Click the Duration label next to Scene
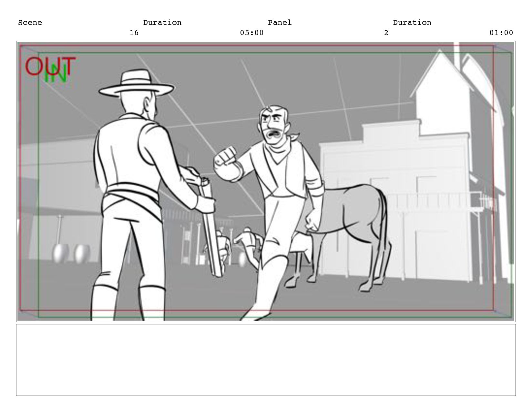The width and height of the screenshot is (532, 412). click(x=162, y=23)
